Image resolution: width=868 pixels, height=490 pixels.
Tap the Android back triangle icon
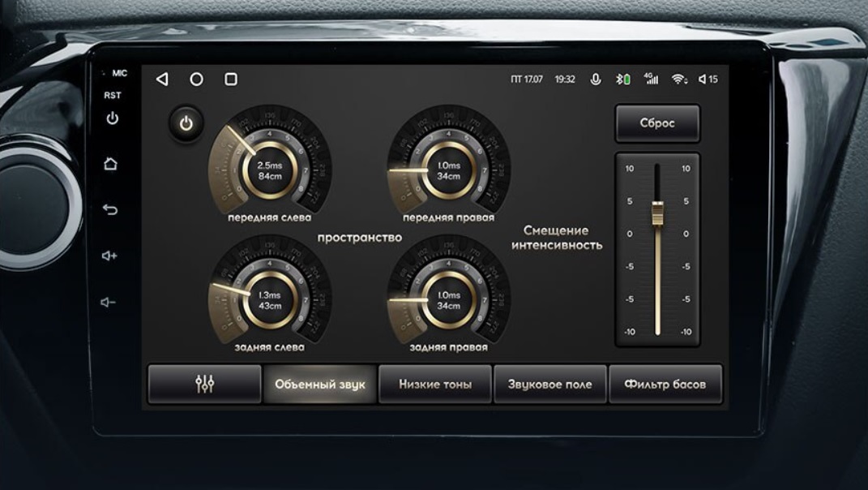coord(162,80)
